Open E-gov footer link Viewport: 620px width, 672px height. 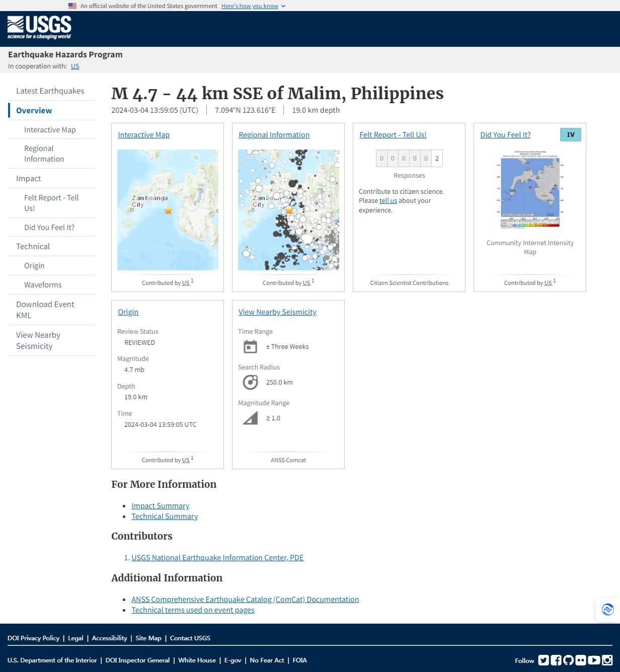pyautogui.click(x=232, y=660)
